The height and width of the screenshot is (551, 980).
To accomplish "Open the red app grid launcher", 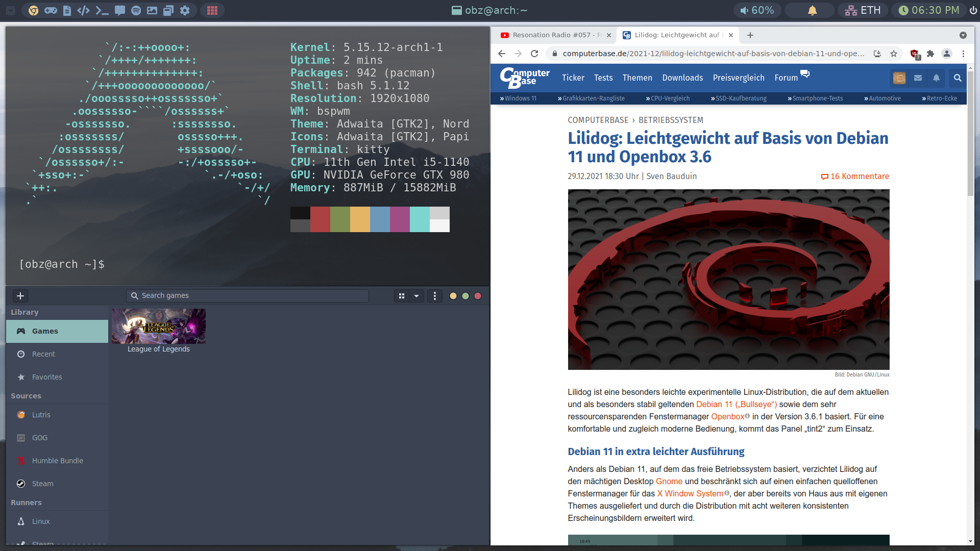I will point(212,10).
